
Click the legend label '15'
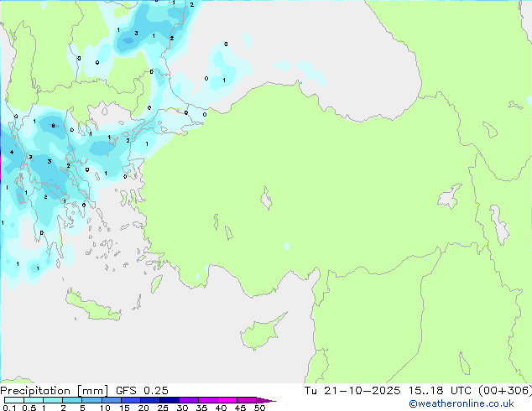coord(124,408)
